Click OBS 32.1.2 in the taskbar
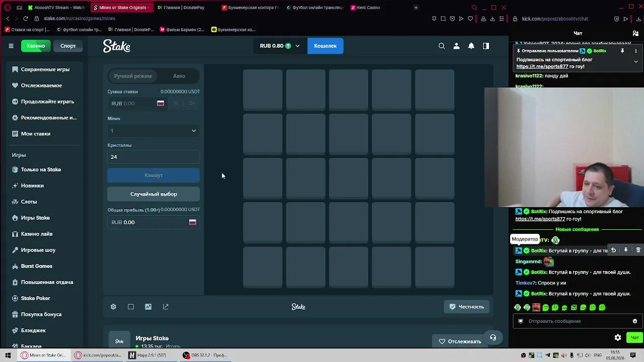This screenshot has height=362, width=644. [205, 355]
